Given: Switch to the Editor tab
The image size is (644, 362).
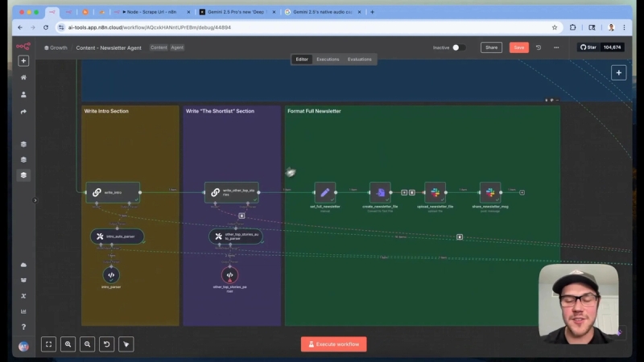Looking at the screenshot, I should click(x=301, y=60).
